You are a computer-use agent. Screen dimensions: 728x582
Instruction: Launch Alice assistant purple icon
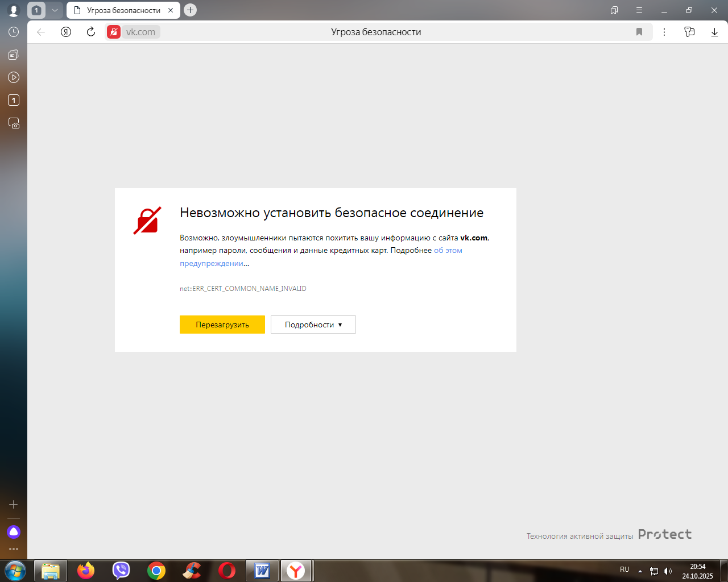click(14, 531)
